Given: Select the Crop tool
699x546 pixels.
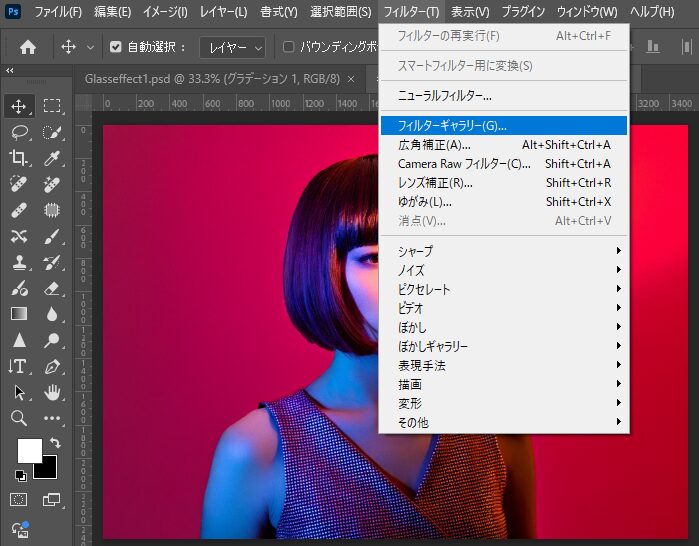Looking at the screenshot, I should [x=19, y=158].
